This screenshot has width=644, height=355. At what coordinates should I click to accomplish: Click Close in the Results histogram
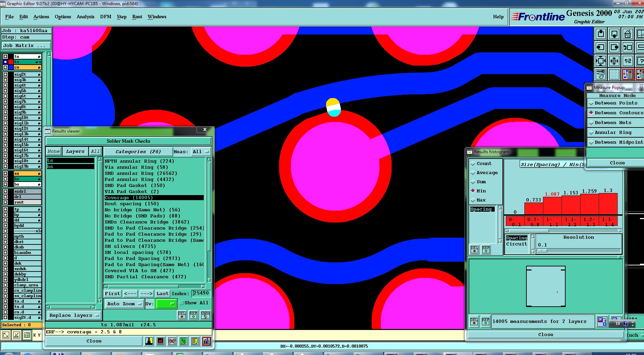546,335
